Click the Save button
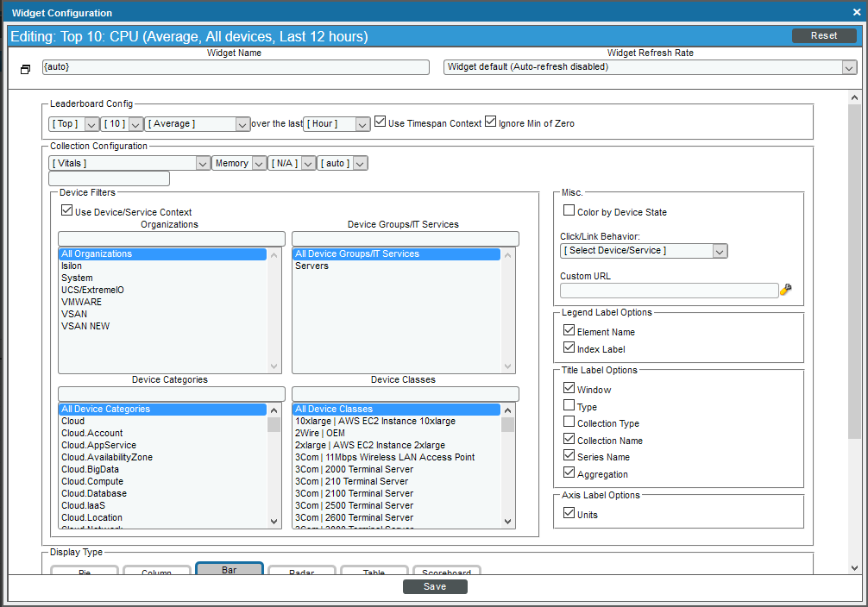The width and height of the screenshot is (868, 607). [x=435, y=586]
